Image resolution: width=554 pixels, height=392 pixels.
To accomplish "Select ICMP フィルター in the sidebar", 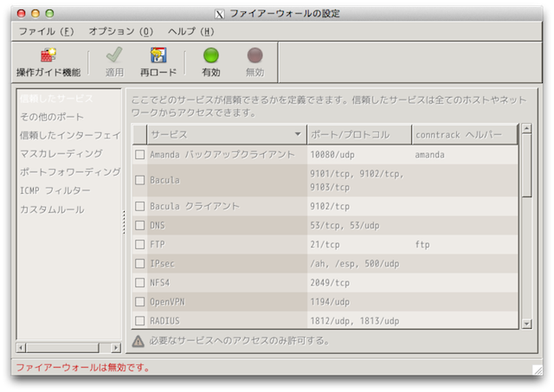I will point(55,190).
